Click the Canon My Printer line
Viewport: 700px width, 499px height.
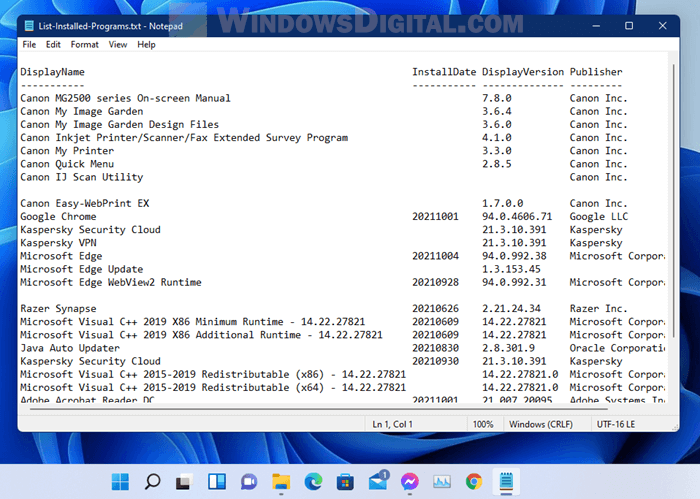pos(67,151)
